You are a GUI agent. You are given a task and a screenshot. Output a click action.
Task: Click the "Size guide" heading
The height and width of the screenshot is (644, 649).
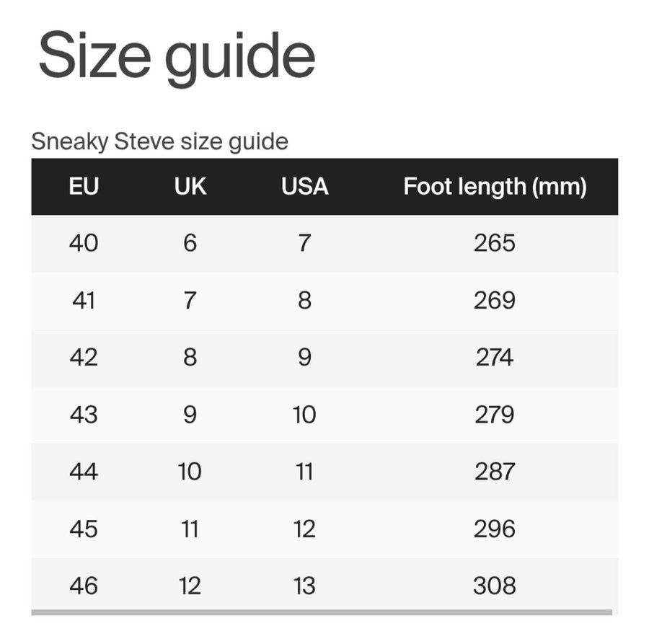coord(177,58)
